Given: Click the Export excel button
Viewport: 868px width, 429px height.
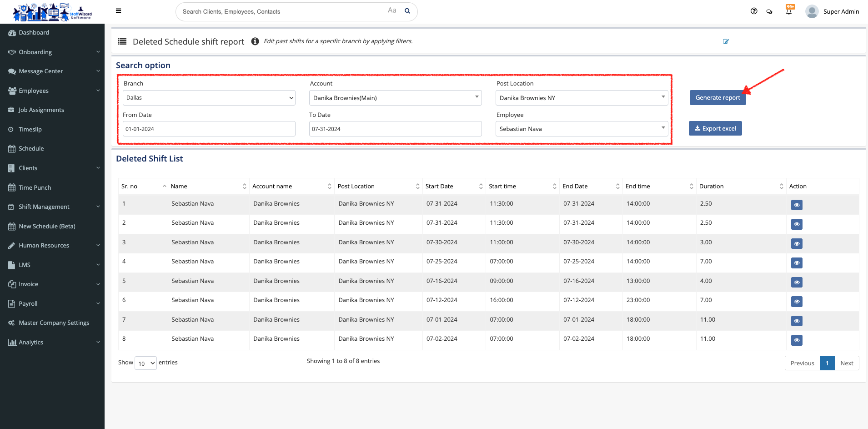Looking at the screenshot, I should [715, 128].
